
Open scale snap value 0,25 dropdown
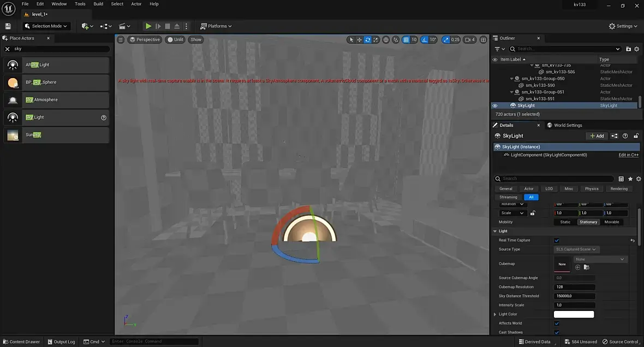(x=455, y=39)
